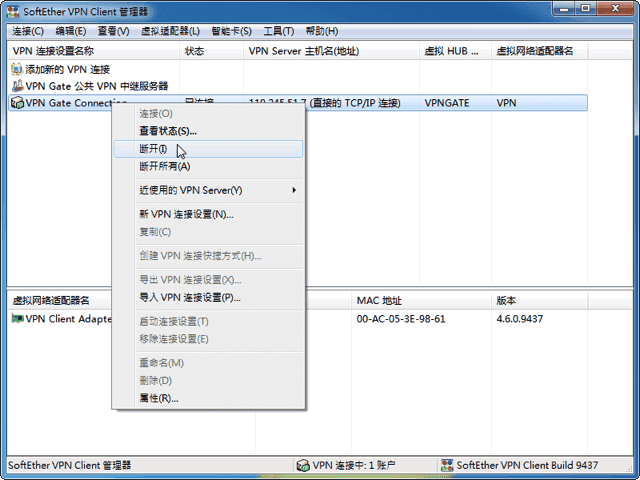Screen dimensions: 640x480
Task: Click MAC address 00-AC-05-3E-98-61
Action: [x=401, y=319]
